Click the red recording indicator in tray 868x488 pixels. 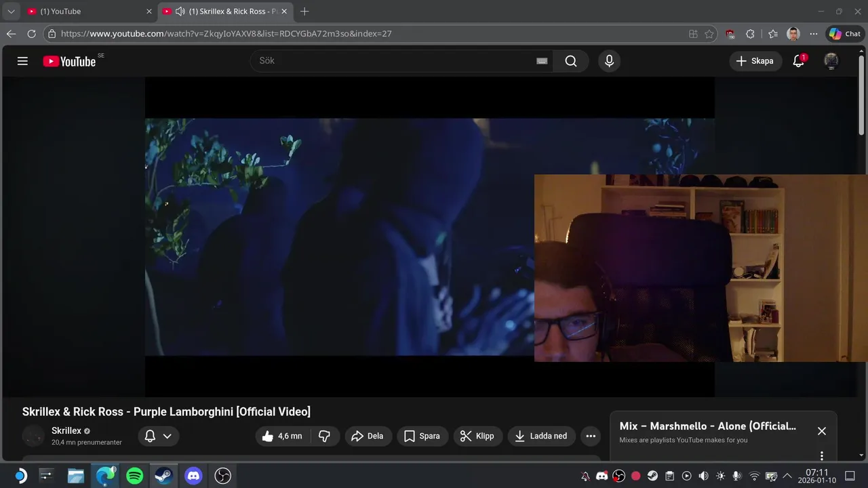click(635, 476)
